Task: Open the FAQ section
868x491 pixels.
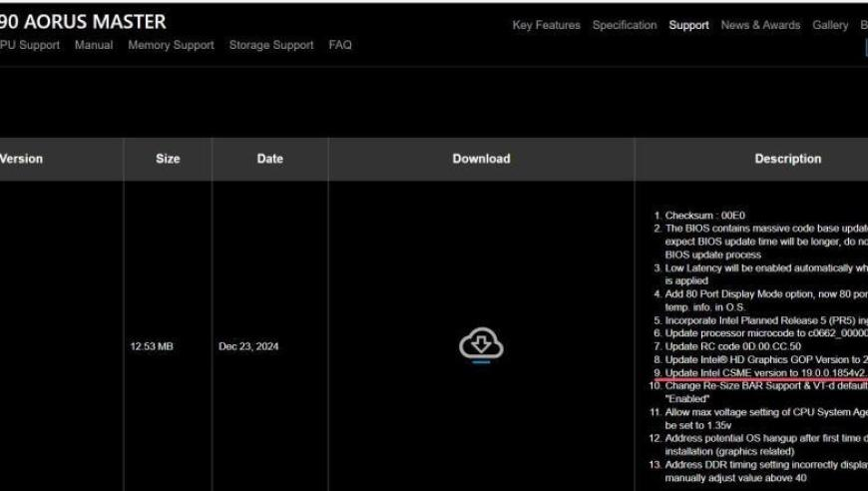Action: (x=340, y=45)
